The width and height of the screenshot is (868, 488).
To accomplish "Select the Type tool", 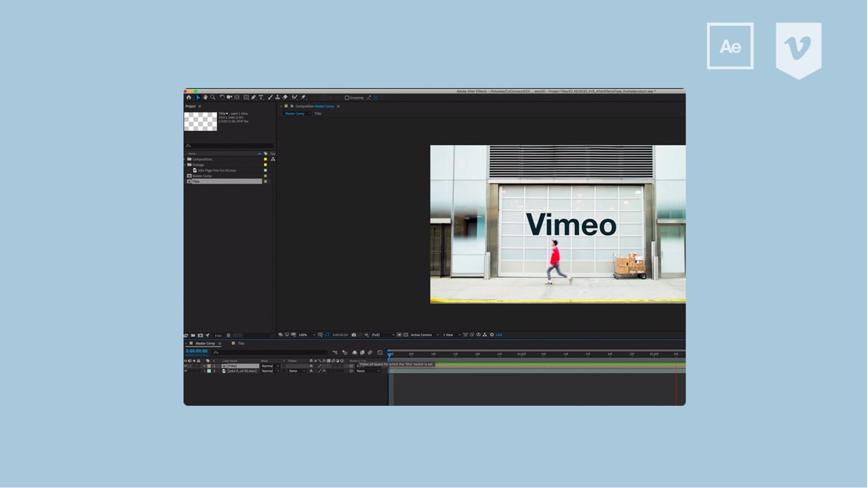I will click(261, 98).
